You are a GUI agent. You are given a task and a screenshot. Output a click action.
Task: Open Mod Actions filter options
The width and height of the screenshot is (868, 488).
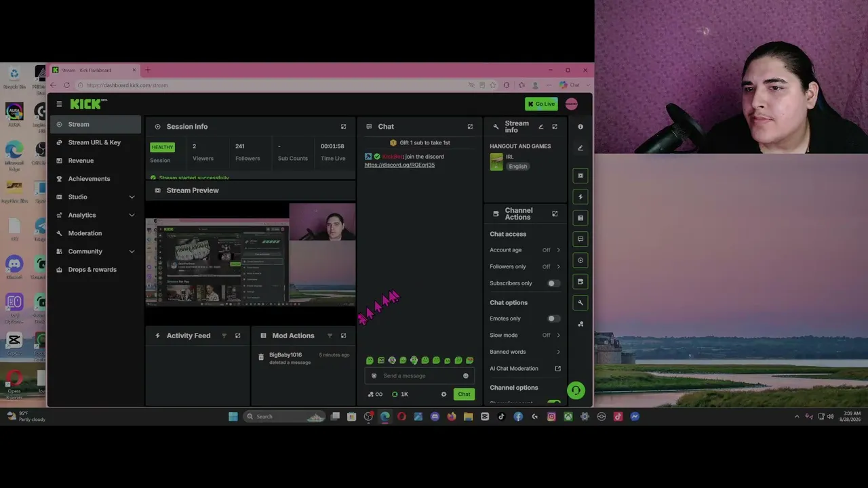pyautogui.click(x=330, y=335)
